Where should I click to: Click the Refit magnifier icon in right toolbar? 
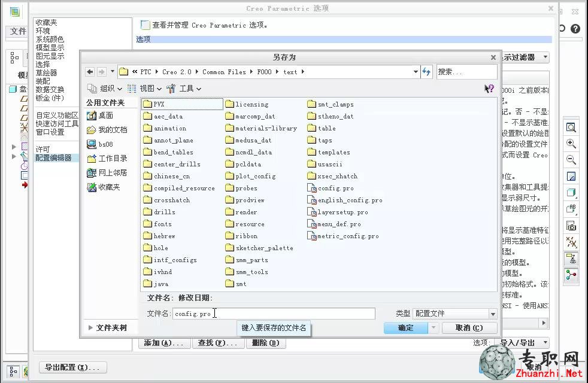point(571,128)
